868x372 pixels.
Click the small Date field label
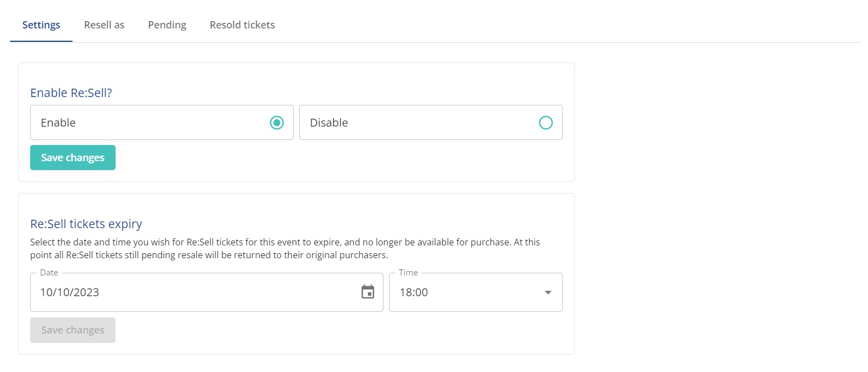49,273
